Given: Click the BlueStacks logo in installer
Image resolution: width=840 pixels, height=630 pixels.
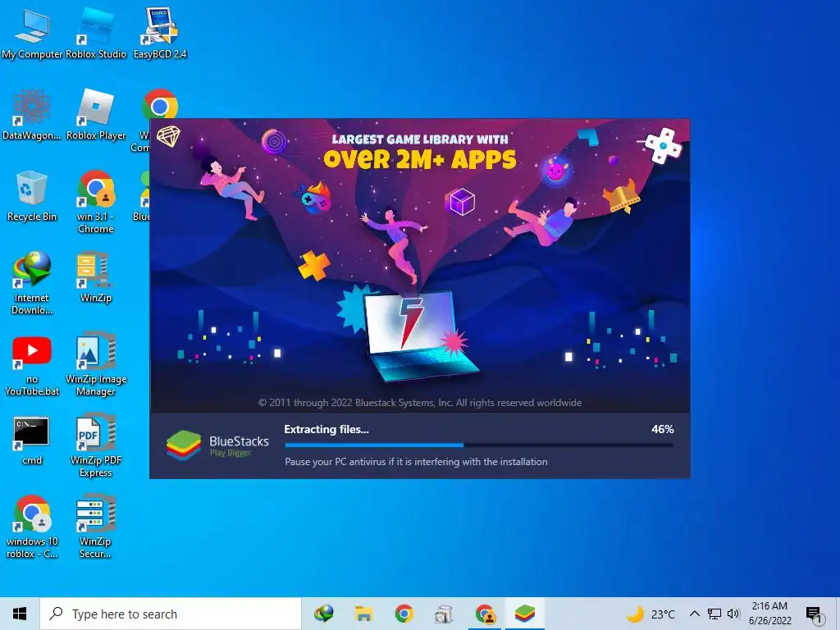Looking at the screenshot, I should click(x=217, y=445).
